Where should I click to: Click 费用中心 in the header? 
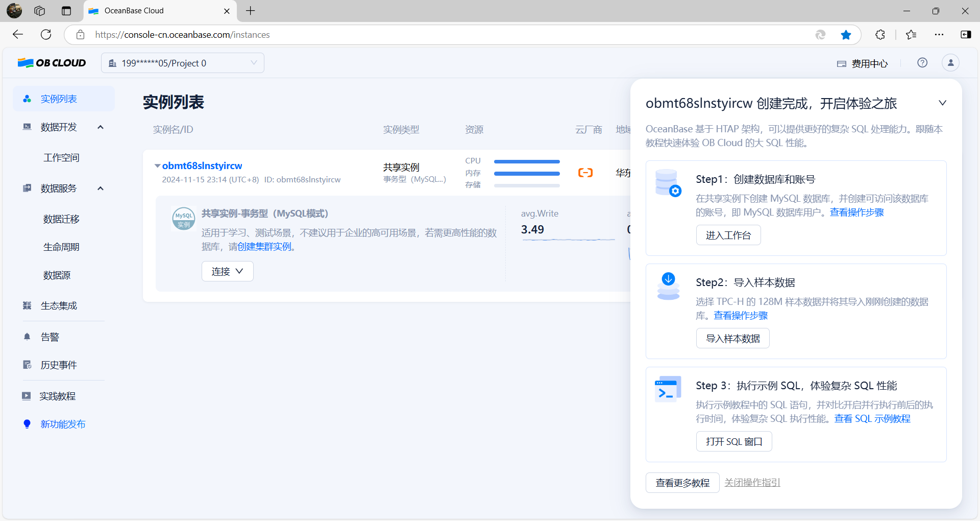(x=870, y=64)
